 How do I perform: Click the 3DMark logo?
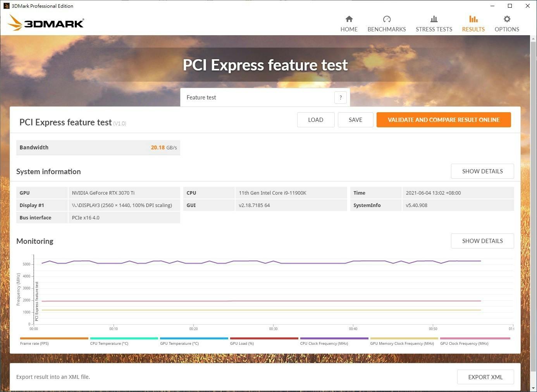[x=46, y=23]
